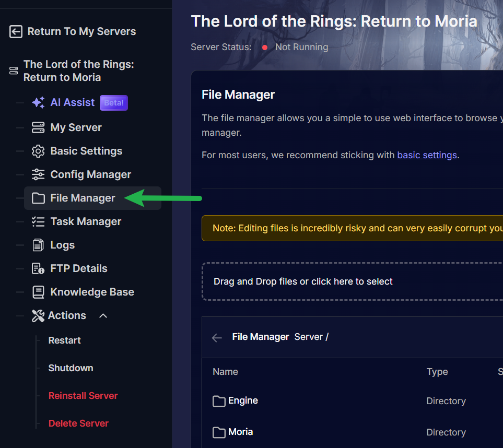
Task: Select Restart under Actions
Action: pos(64,340)
